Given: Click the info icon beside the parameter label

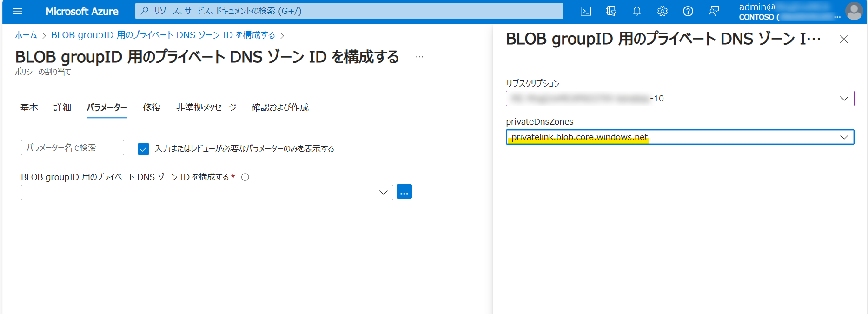Looking at the screenshot, I should pyautogui.click(x=245, y=177).
